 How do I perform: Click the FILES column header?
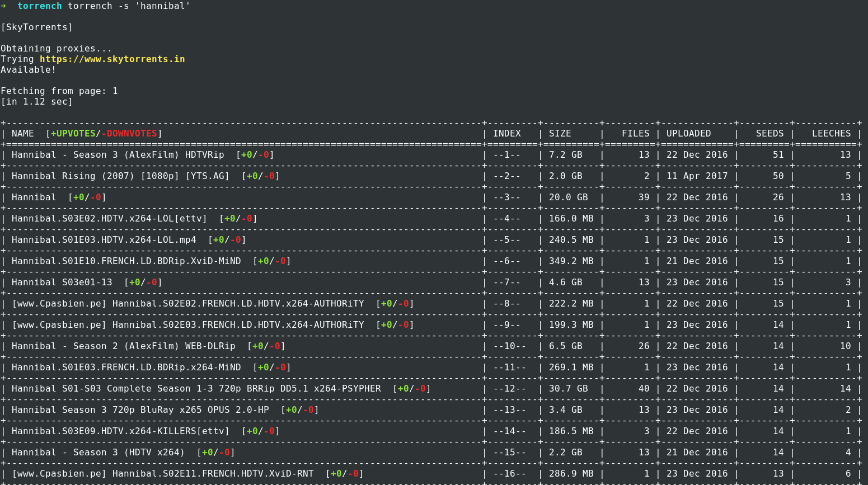[636, 133]
